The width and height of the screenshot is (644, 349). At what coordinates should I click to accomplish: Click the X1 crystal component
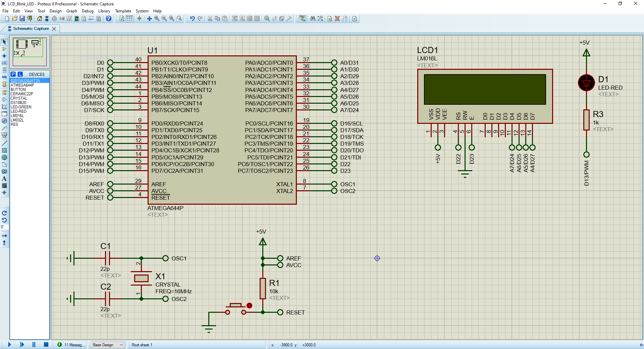(x=141, y=278)
